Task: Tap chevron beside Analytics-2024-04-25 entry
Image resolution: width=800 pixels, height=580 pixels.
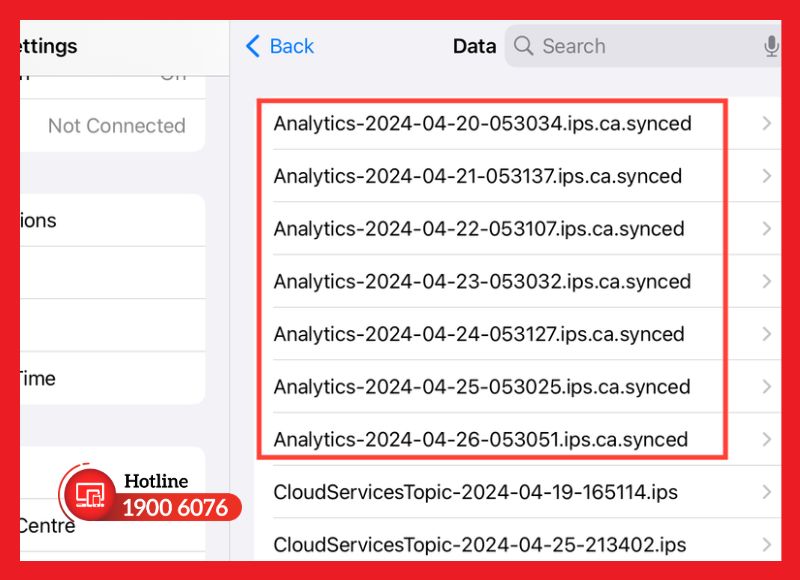Action: [x=765, y=387]
